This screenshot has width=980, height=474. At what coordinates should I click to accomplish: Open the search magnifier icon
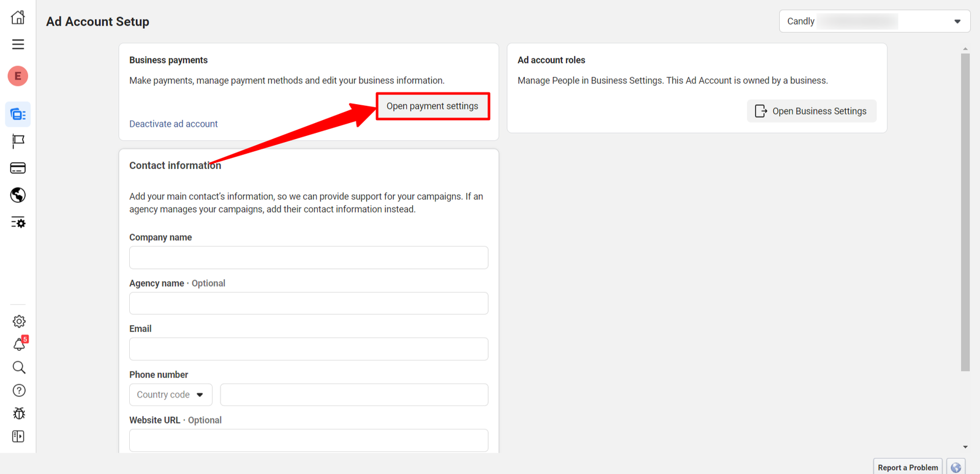coord(19,367)
